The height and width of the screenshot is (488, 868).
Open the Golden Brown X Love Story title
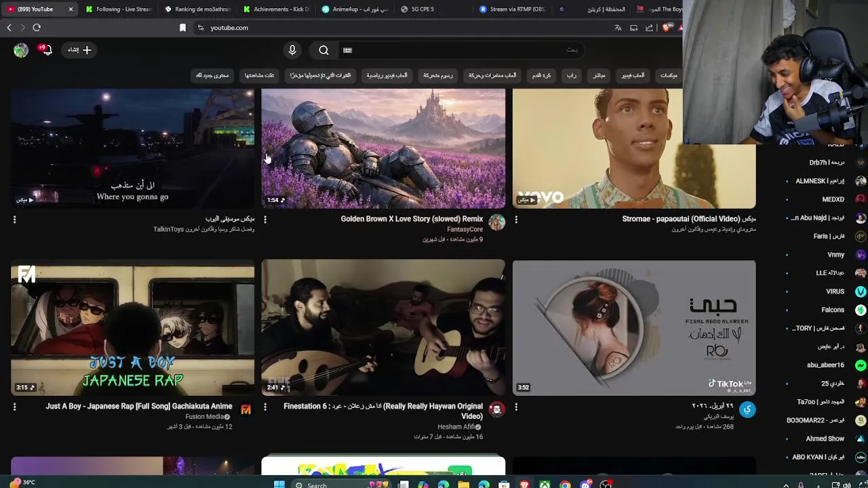click(412, 219)
